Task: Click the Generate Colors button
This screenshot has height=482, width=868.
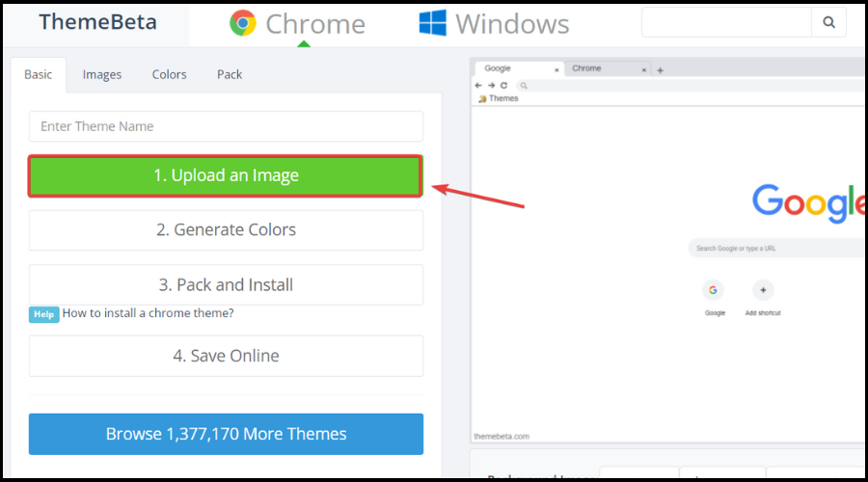Action: click(x=226, y=229)
